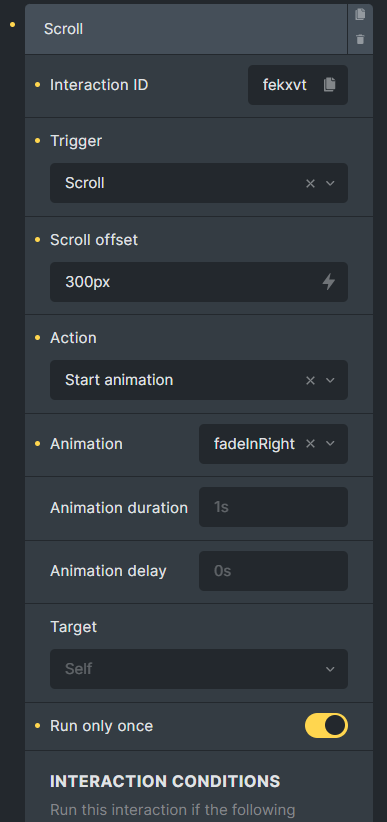The height and width of the screenshot is (822, 387).
Task: Clear the Start animation action
Action: pyautogui.click(x=310, y=381)
